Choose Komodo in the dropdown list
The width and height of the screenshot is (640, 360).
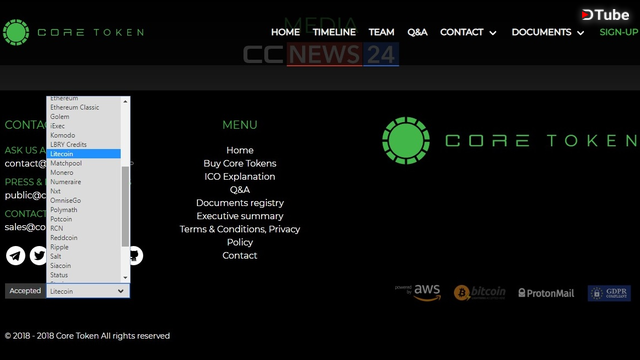[84, 135]
